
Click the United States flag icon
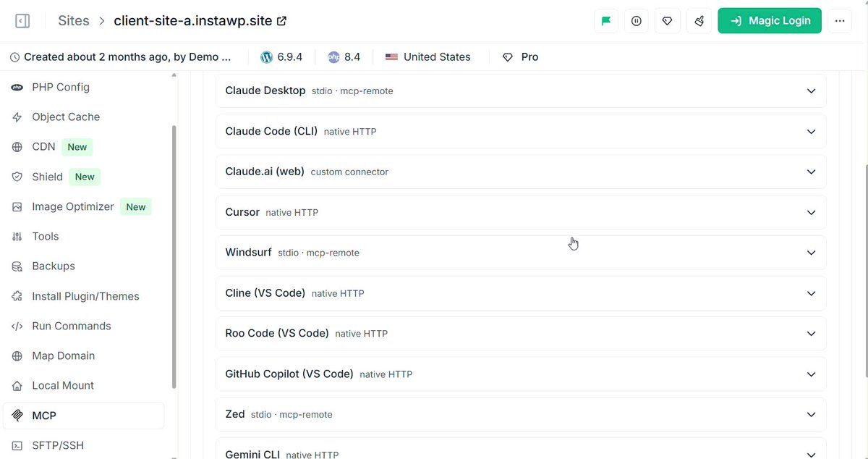point(391,56)
